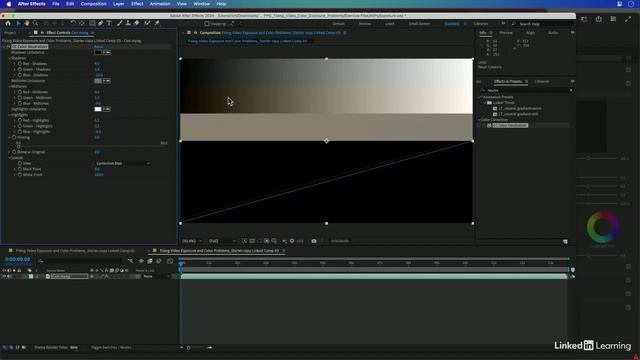
Task: Click the current time 0:00:00:00 field
Action: tap(18, 260)
